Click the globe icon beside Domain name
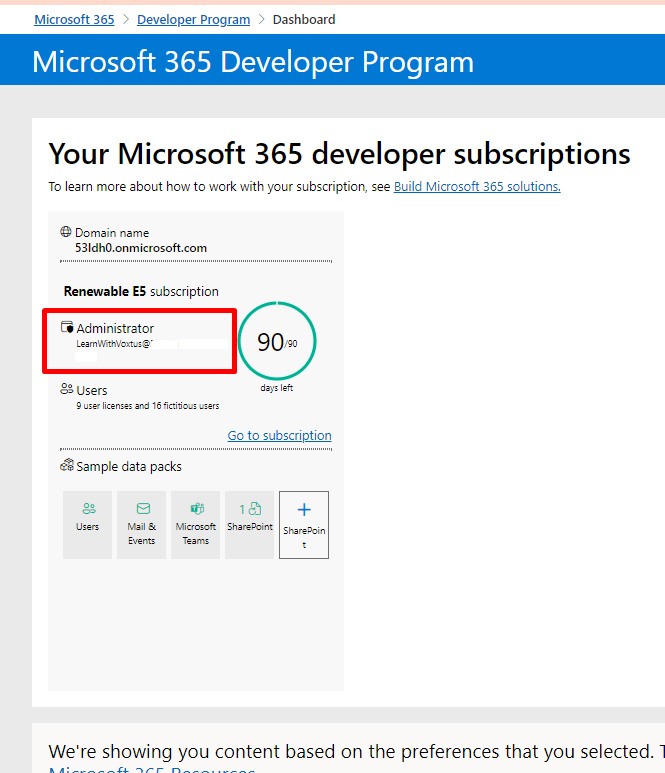665x773 pixels. pos(66,232)
